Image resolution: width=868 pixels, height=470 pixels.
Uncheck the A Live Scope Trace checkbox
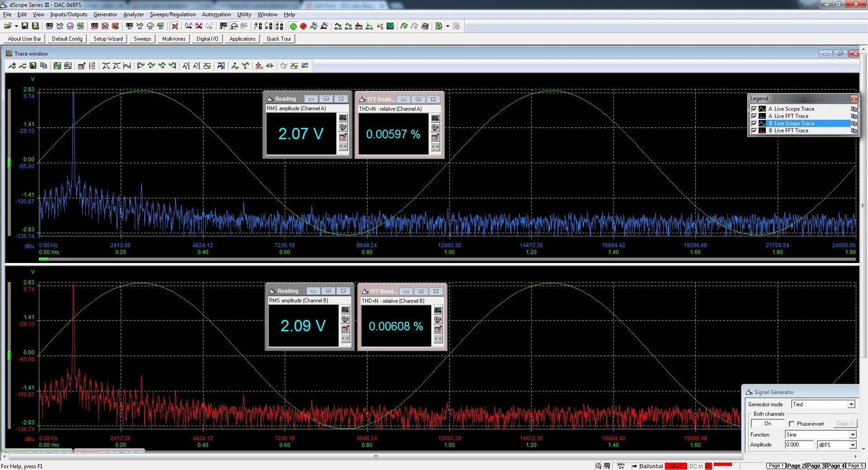[754, 109]
